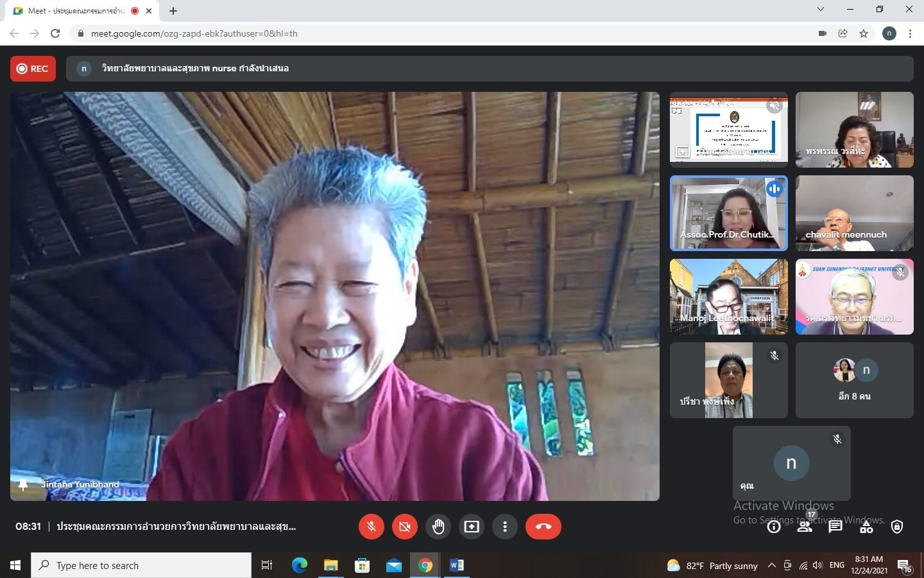Open Word from the taskbar
The image size is (924, 578).
coord(457,565)
